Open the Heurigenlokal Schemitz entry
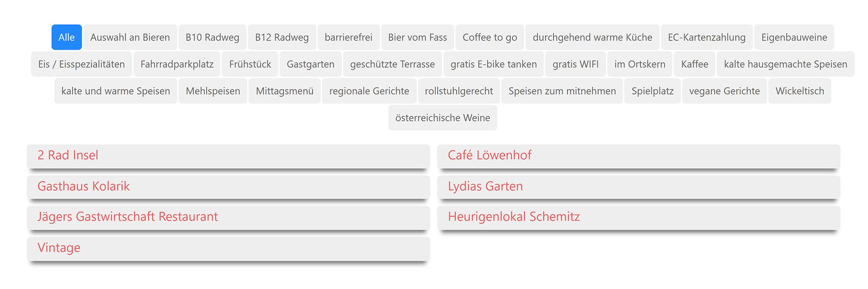This screenshot has height=289, width=868. [513, 217]
